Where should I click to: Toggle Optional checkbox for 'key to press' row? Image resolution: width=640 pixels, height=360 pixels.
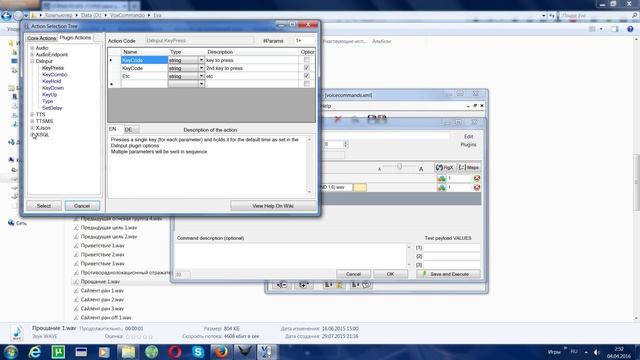coord(307,60)
